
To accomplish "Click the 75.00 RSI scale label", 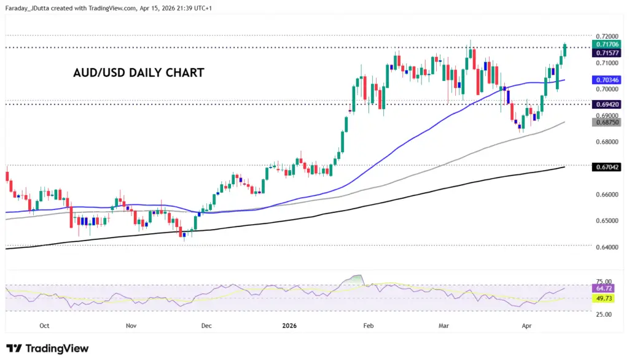I will [605, 281].
